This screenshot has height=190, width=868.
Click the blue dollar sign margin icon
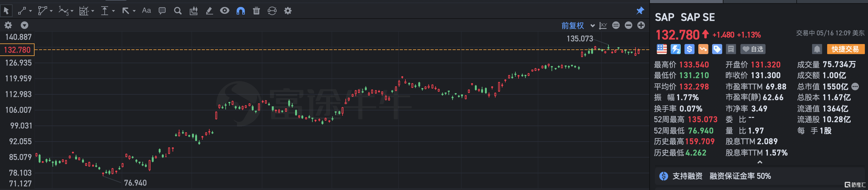pos(689,49)
